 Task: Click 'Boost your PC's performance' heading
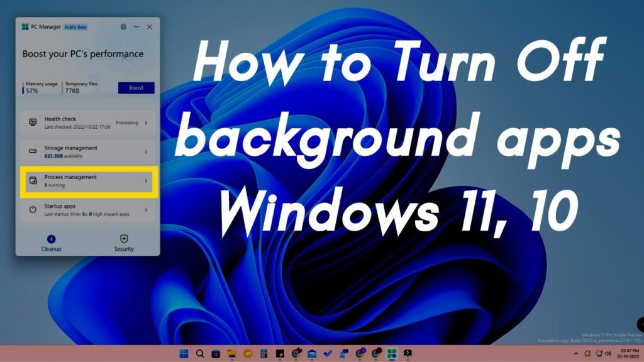click(x=83, y=54)
